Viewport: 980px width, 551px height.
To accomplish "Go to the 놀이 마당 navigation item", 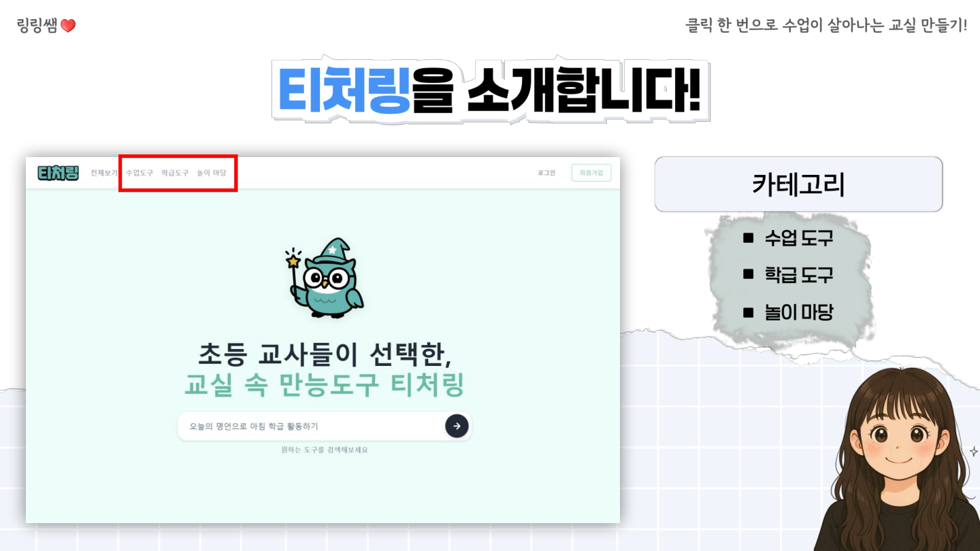I will [212, 173].
